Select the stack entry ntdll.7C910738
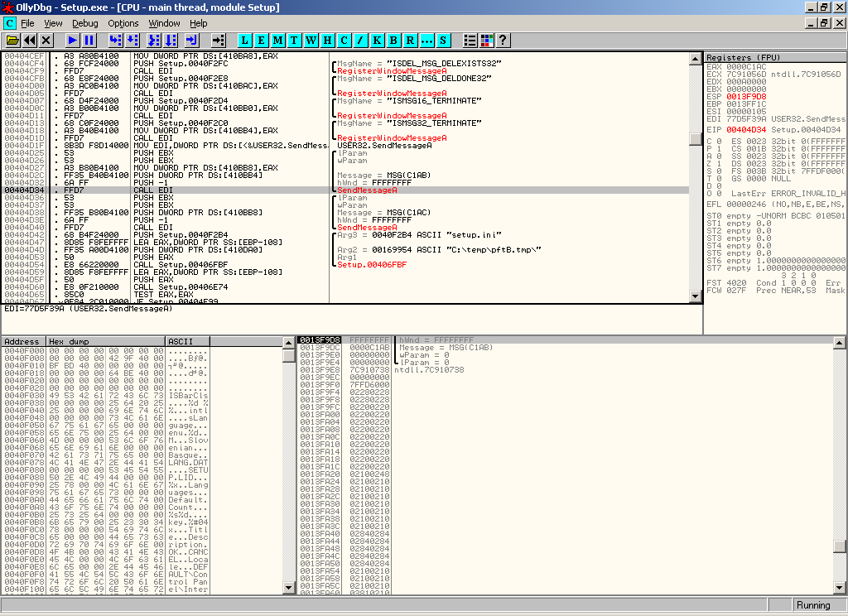Viewport: 848px width, 616px height. tap(429, 370)
